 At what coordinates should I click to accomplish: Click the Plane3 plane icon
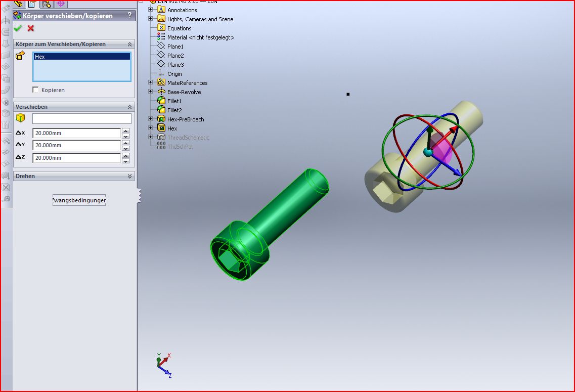tap(161, 64)
